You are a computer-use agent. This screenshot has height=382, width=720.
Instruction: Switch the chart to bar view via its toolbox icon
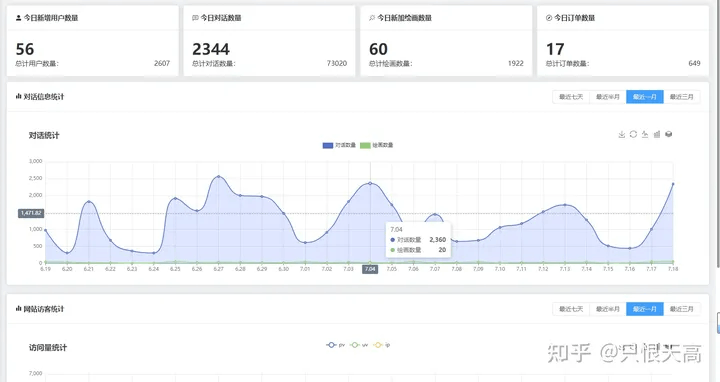pos(657,134)
